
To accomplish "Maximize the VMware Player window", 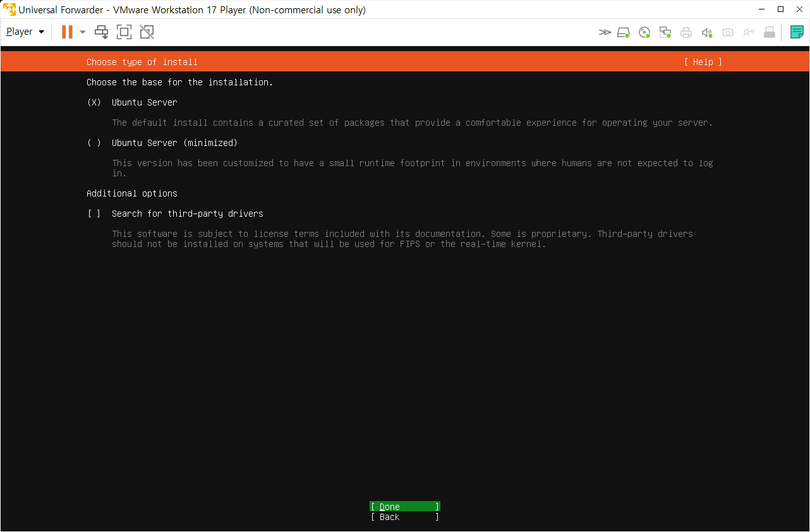I will (x=780, y=9).
